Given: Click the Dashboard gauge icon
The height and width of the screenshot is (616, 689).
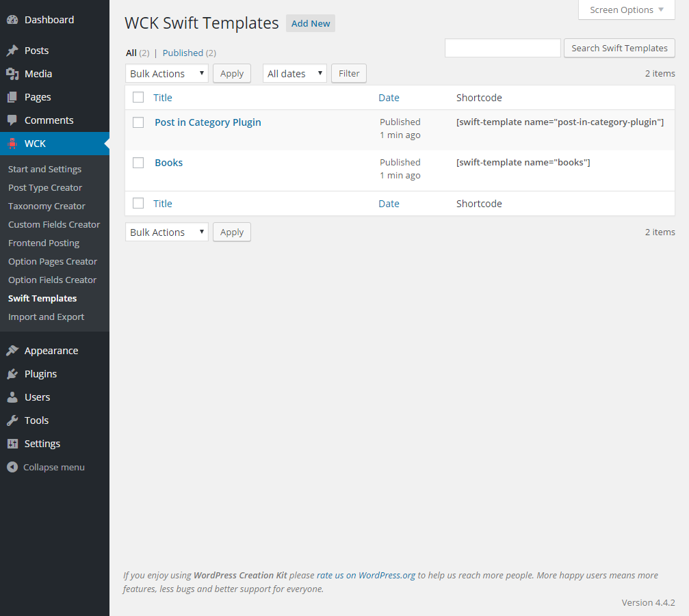Looking at the screenshot, I should tap(12, 20).
